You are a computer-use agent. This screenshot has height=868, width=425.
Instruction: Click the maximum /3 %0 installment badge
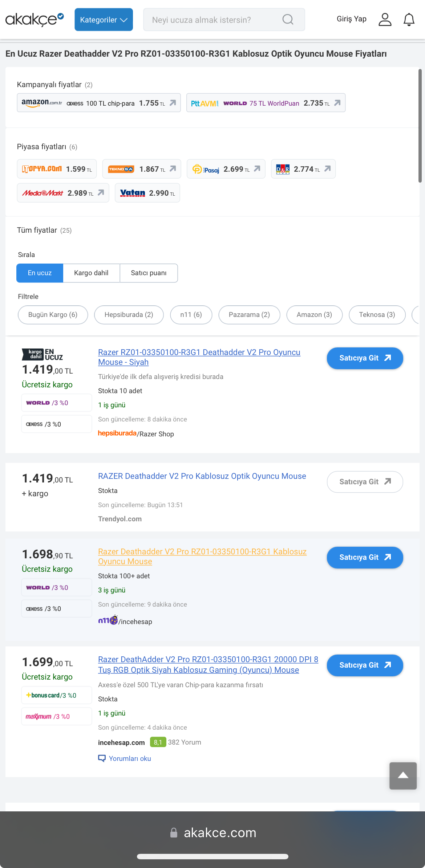pyautogui.click(x=57, y=717)
